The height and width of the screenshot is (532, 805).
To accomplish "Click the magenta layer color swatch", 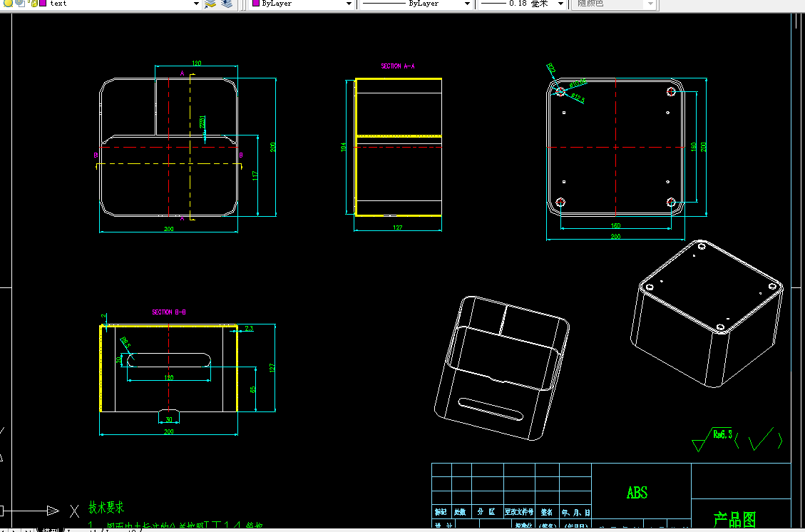I will pos(43,3).
